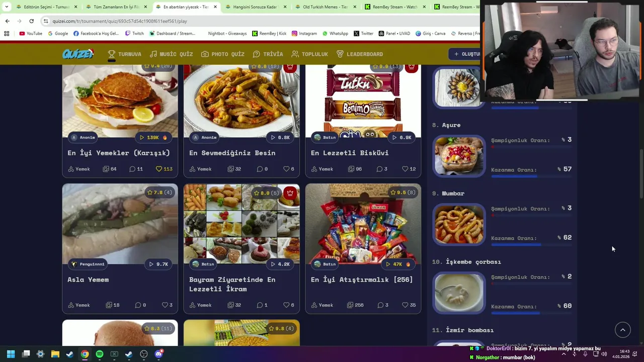Image resolution: width=644 pixels, height=362 pixels.
Task: Open the Google bookmark
Action: (x=58, y=33)
